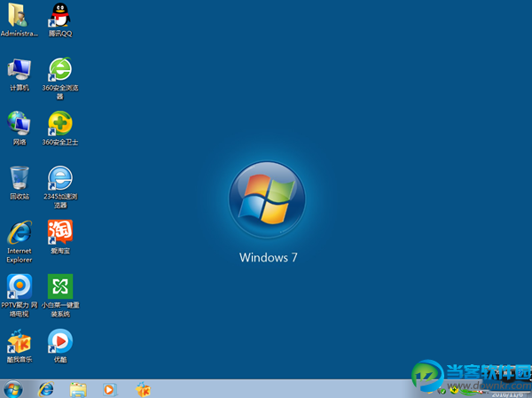Launch Kuwo Music (酷我音乐) desktop icon

click(x=20, y=341)
